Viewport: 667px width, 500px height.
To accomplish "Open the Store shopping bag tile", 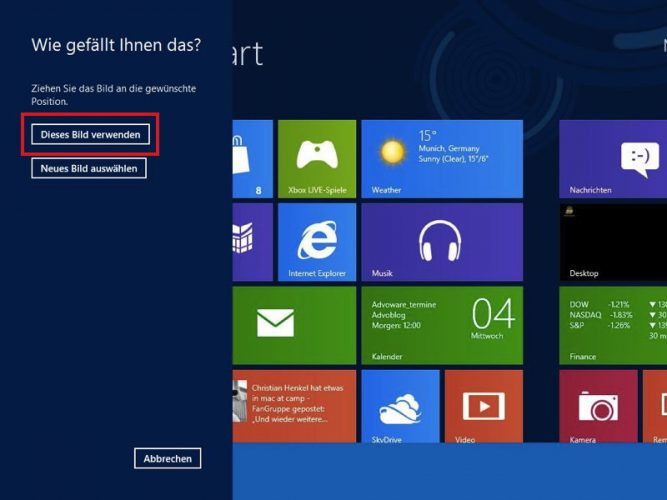I will [x=253, y=159].
